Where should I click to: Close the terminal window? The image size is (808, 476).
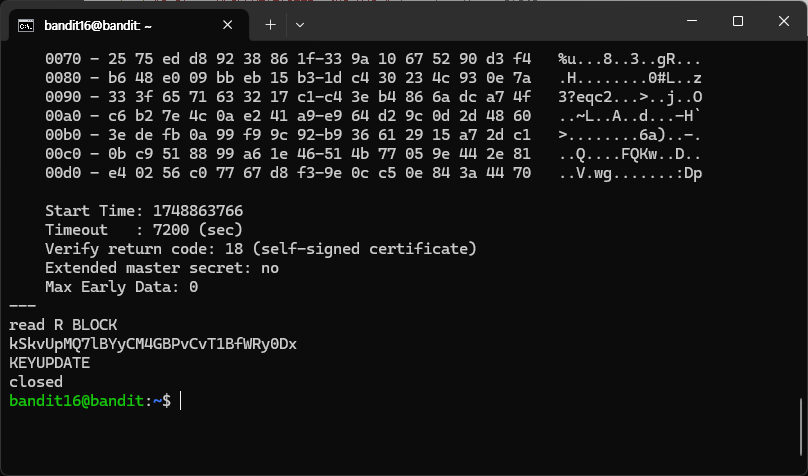pos(784,21)
